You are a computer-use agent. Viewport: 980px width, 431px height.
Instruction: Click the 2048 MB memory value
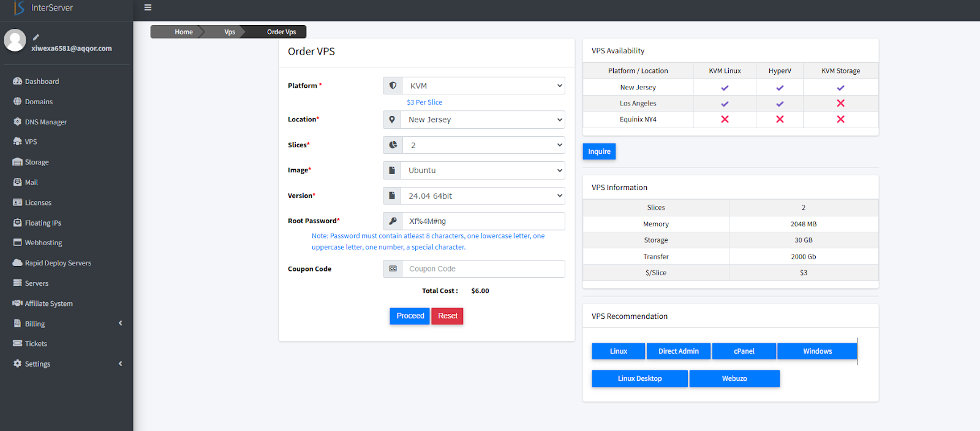click(803, 224)
